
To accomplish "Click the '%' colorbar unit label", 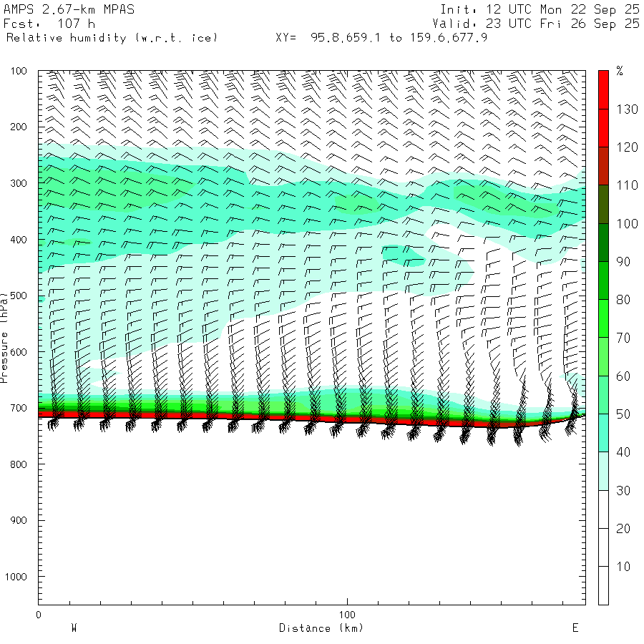I will 620,71.
